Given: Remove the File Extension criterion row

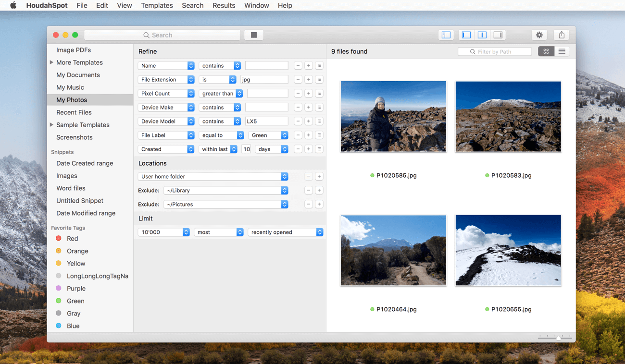Looking at the screenshot, I should (x=298, y=80).
